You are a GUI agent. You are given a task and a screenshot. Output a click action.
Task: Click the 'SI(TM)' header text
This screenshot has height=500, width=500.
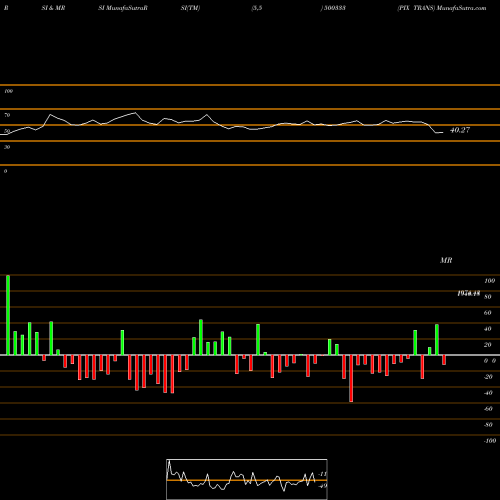(190, 8)
